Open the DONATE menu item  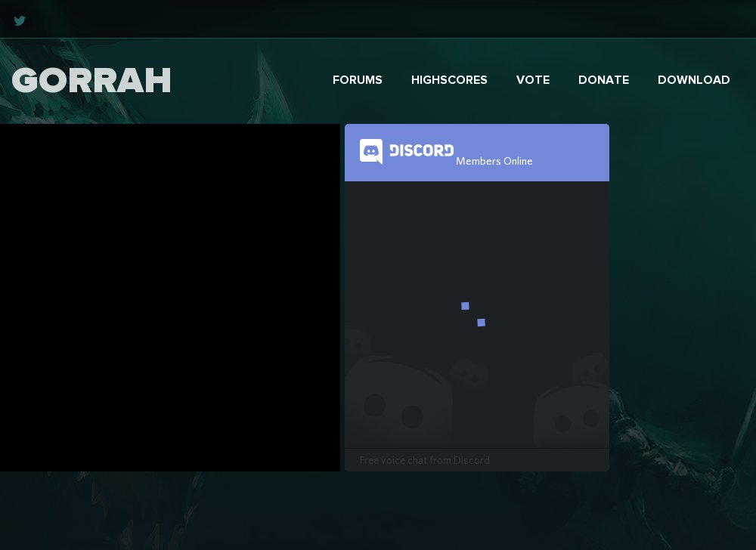[x=603, y=80]
